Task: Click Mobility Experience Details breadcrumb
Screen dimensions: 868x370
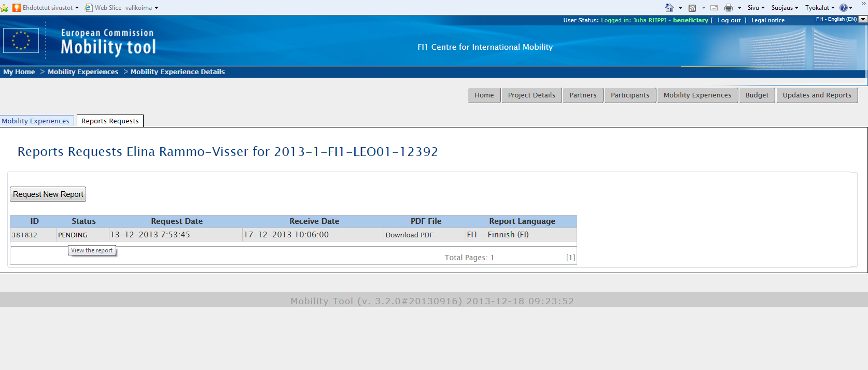Action: [x=178, y=72]
